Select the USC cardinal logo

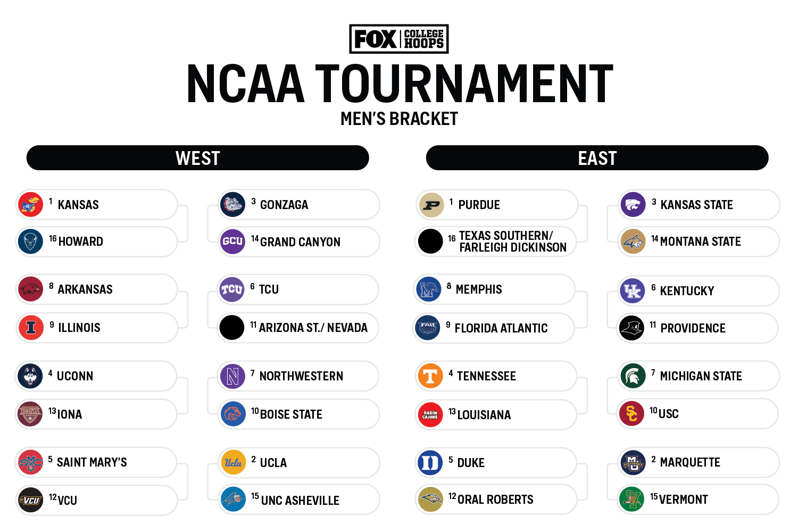(632, 414)
